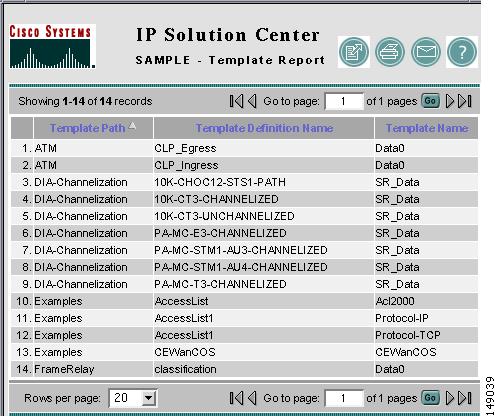This screenshot has height=416, width=495.
Task: Click the sort ascending arrow beside Template Path
Action: (x=132, y=125)
